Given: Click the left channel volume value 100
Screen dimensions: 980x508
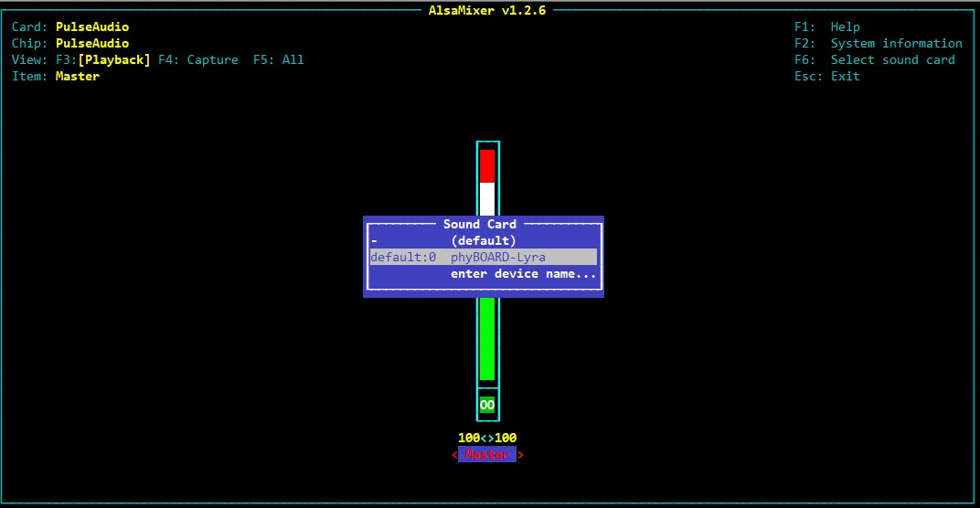Looking at the screenshot, I should tap(469, 438).
